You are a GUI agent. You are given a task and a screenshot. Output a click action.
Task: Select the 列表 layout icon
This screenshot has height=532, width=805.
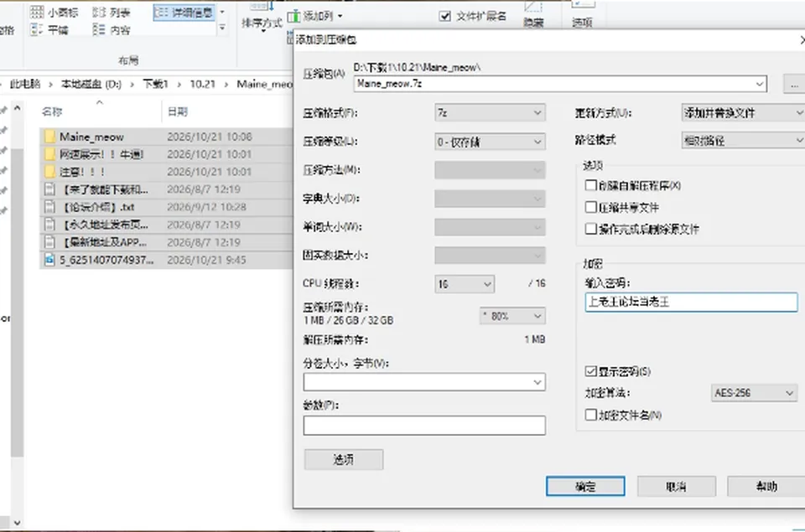pyautogui.click(x=99, y=13)
